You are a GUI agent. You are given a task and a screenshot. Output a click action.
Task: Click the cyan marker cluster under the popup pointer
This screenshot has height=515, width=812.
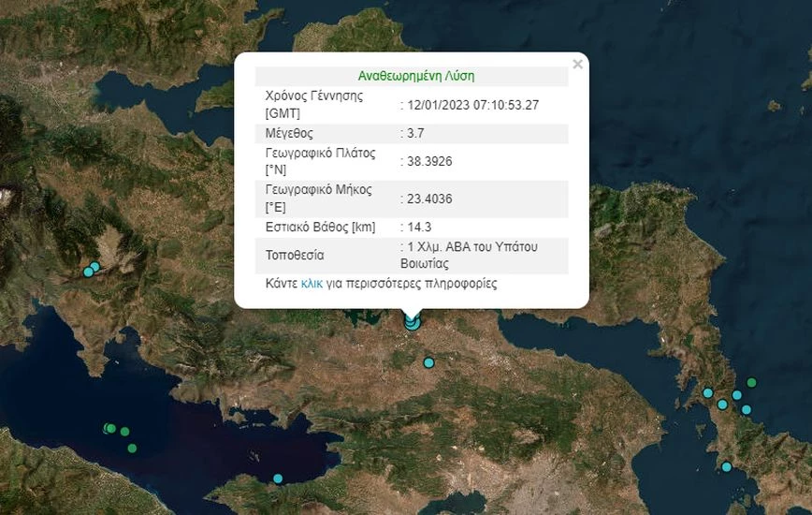(x=412, y=323)
